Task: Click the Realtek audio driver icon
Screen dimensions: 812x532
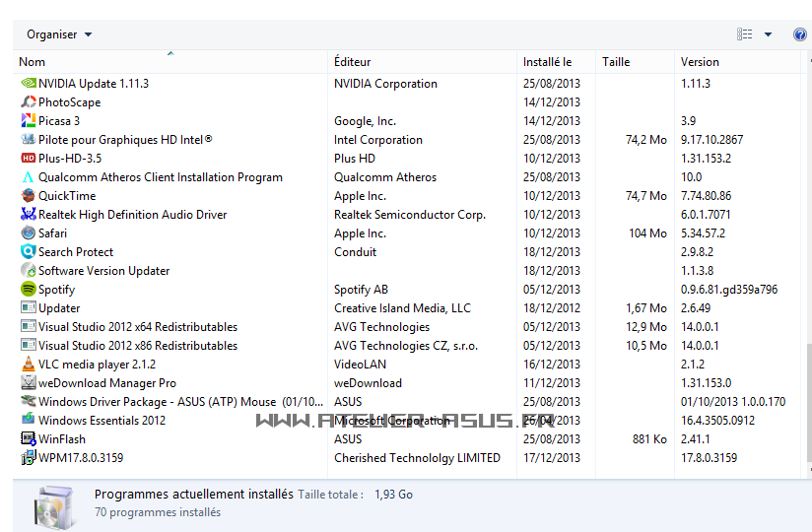Action: point(29,215)
